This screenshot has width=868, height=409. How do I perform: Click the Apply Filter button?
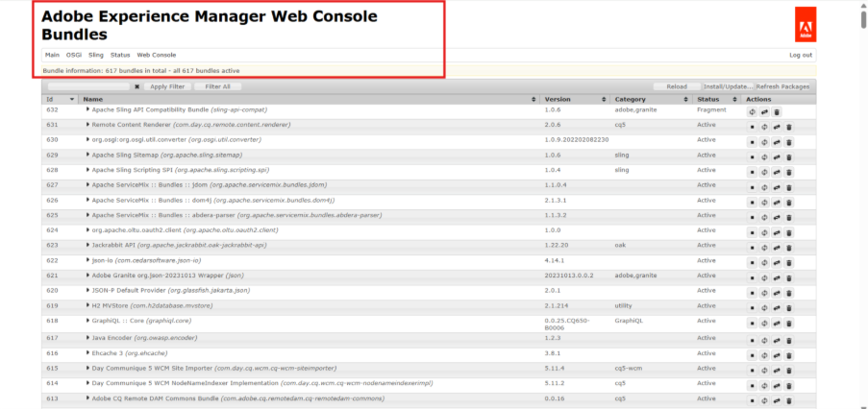167,86
